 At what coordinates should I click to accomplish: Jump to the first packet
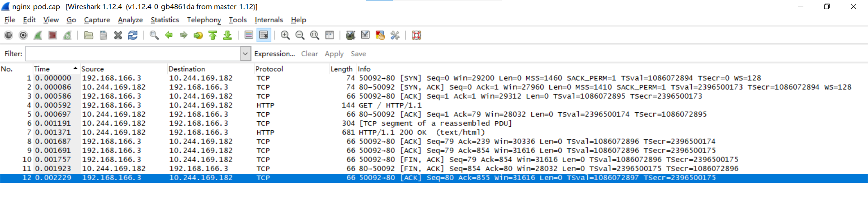(x=213, y=35)
